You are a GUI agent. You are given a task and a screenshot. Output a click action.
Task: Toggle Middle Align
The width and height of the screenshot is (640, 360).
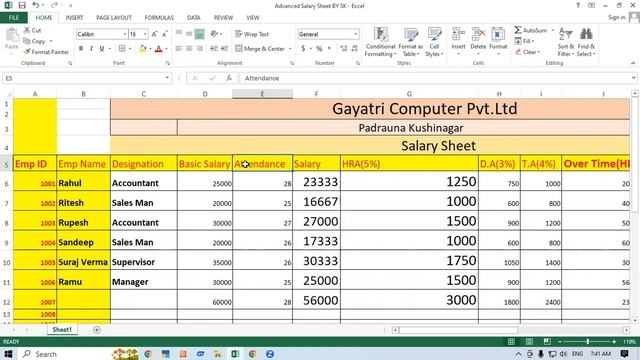189,34
